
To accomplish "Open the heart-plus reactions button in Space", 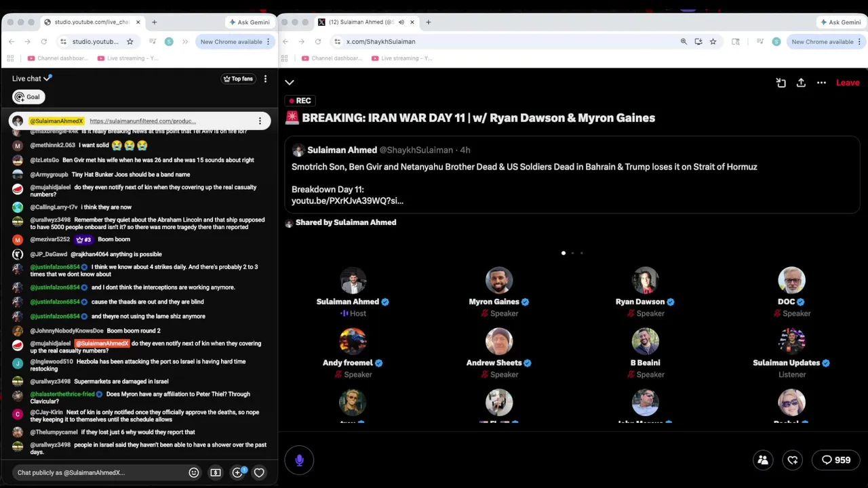I will pos(793,460).
